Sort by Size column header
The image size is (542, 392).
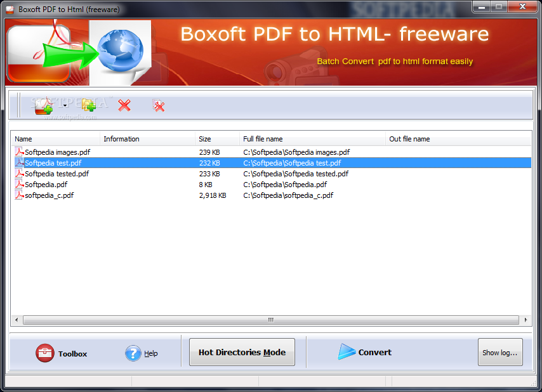[x=217, y=139]
